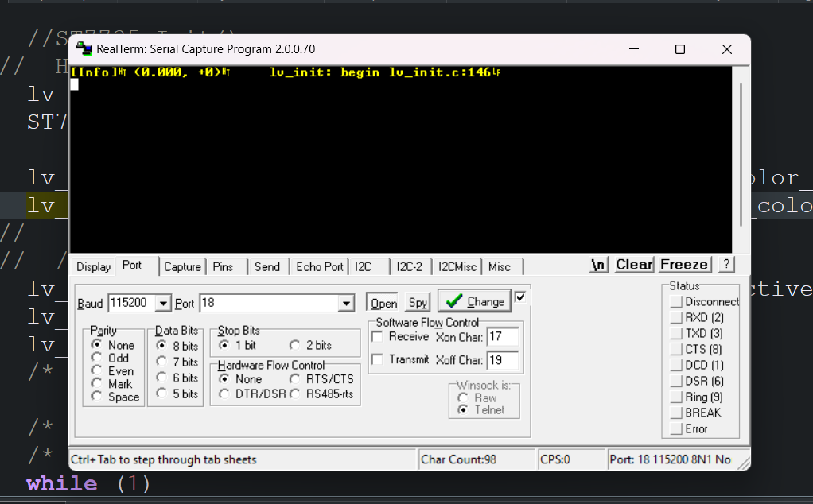Image resolution: width=813 pixels, height=504 pixels.
Task: Maximize the RealTerm window
Action: tap(679, 49)
